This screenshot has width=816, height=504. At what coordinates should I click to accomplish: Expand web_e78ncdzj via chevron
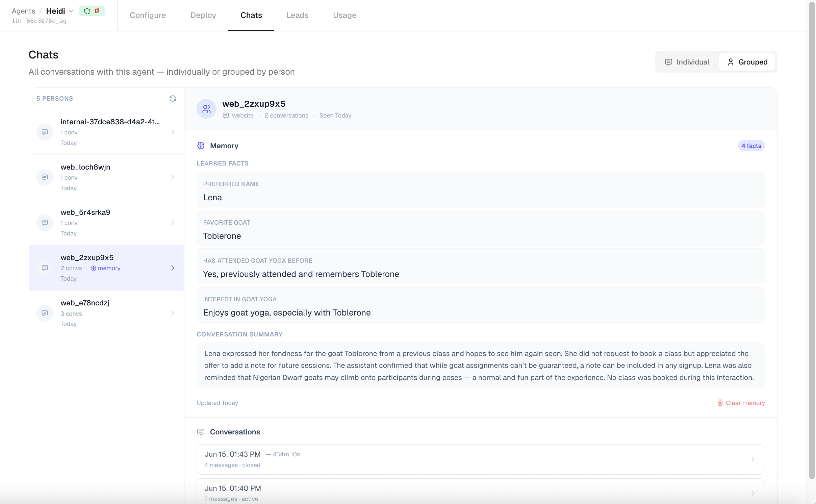point(173,313)
